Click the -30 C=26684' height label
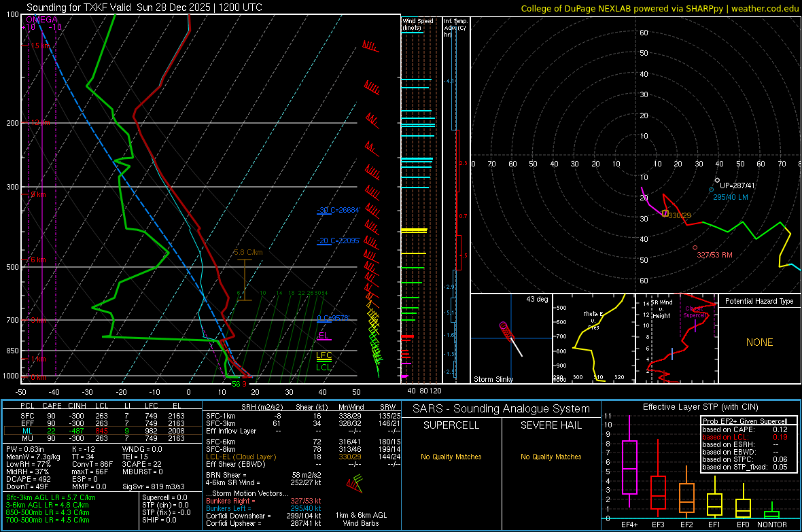This screenshot has width=802, height=532. coord(338,210)
